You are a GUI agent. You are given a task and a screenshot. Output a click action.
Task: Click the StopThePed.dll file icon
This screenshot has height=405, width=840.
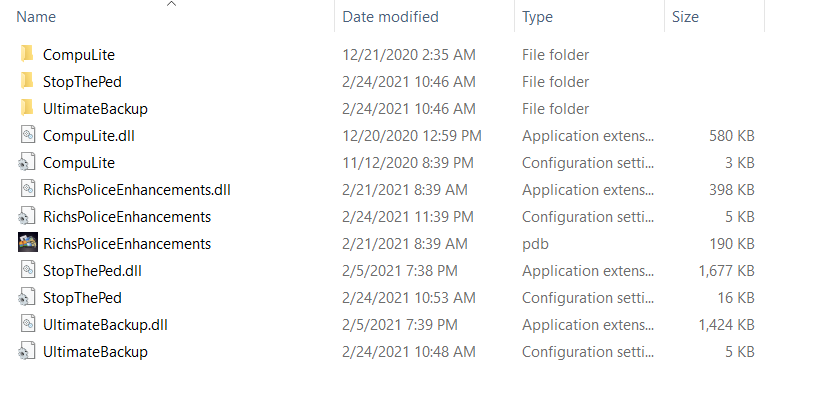(27, 270)
